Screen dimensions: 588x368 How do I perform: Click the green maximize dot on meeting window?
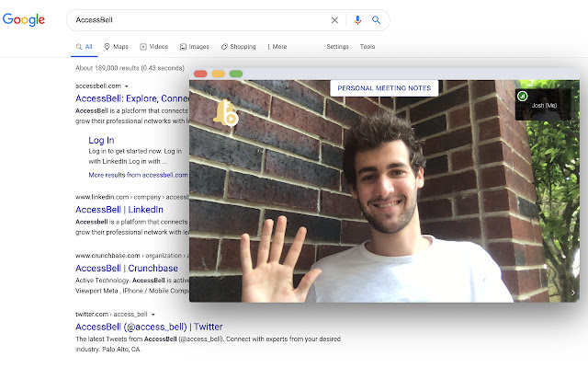click(236, 74)
